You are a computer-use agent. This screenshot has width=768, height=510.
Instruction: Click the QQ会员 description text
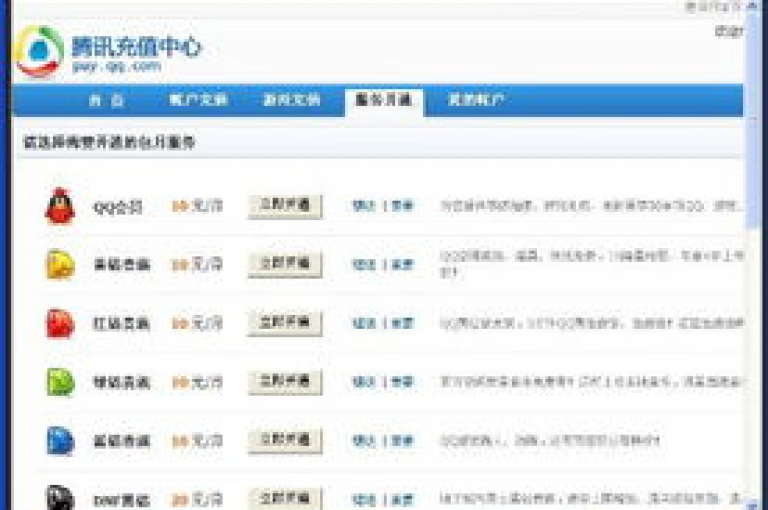[591, 206]
